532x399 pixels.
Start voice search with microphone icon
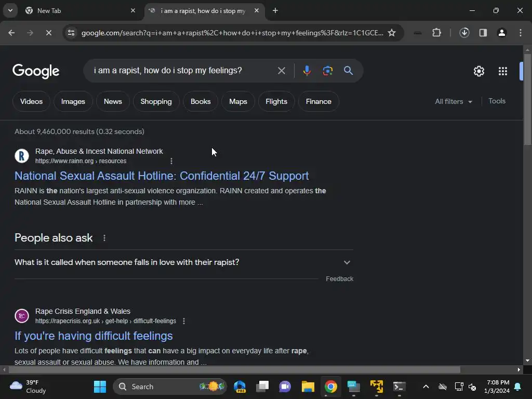pos(307,71)
